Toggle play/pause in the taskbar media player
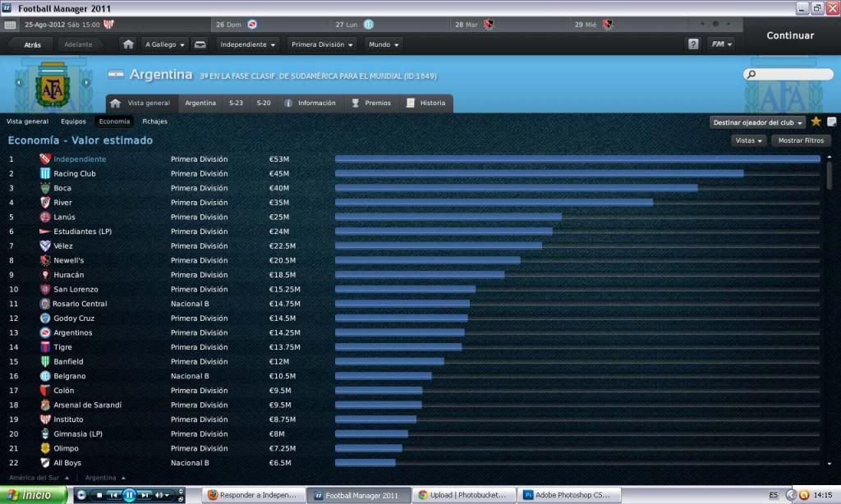Image resolution: width=841 pixels, height=504 pixels. [129, 496]
